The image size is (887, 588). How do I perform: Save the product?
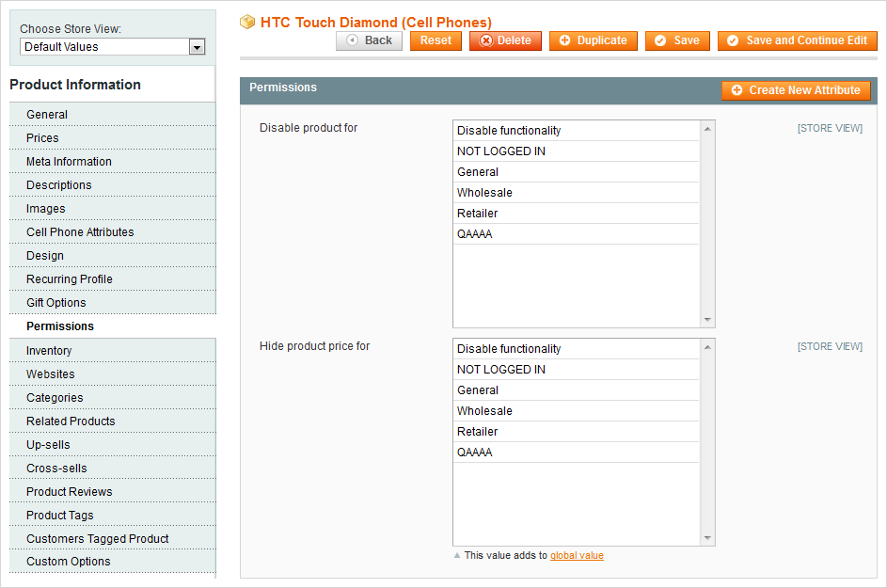(677, 40)
